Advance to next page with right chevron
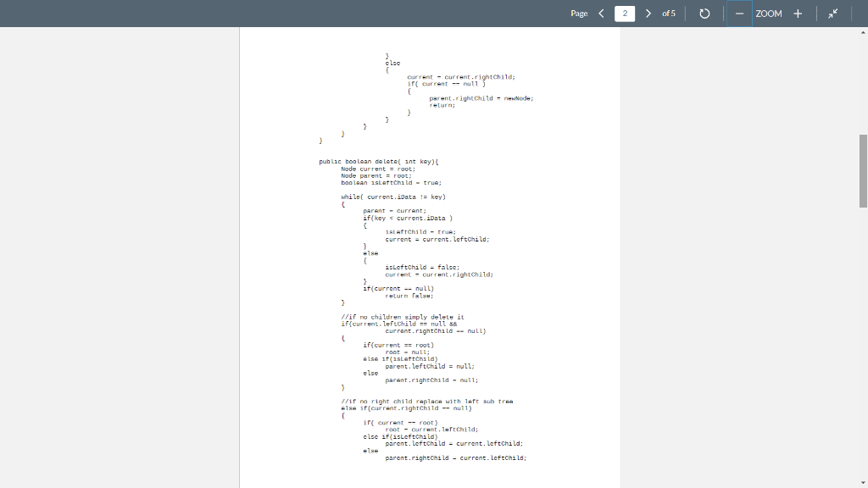Image resolution: width=868 pixels, height=488 pixels. point(647,14)
